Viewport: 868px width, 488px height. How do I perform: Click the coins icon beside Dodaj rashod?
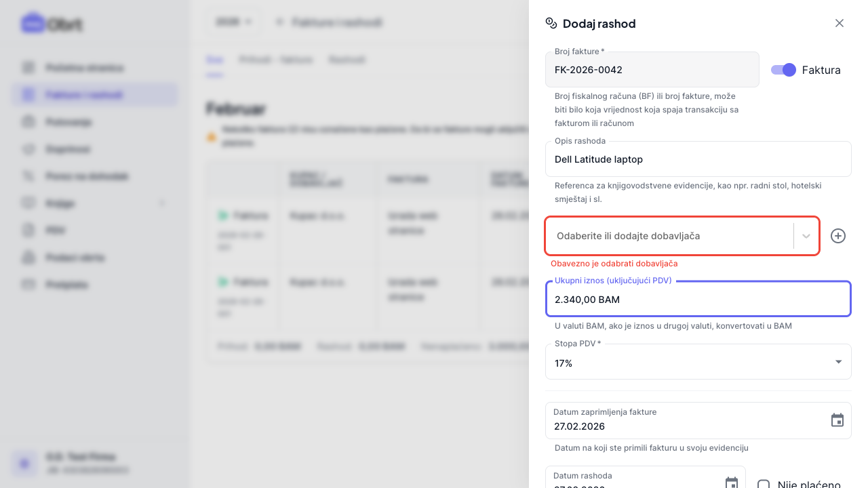(551, 23)
